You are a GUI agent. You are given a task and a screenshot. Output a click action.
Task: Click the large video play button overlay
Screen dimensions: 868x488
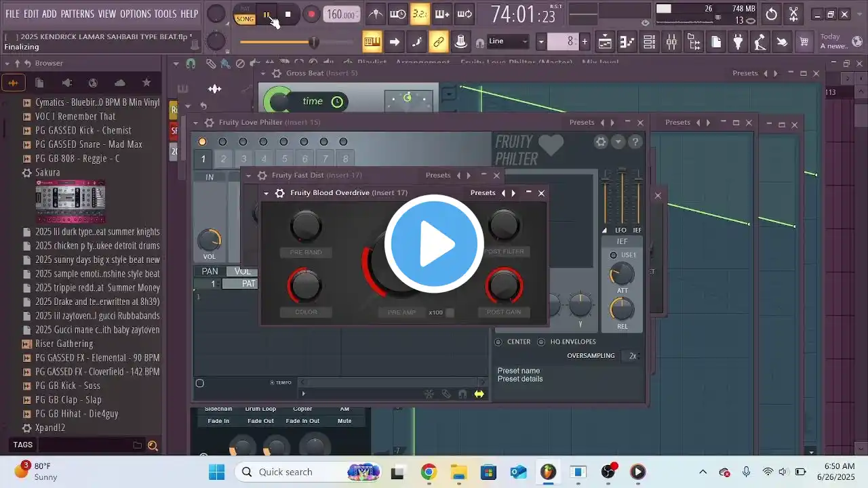point(434,244)
